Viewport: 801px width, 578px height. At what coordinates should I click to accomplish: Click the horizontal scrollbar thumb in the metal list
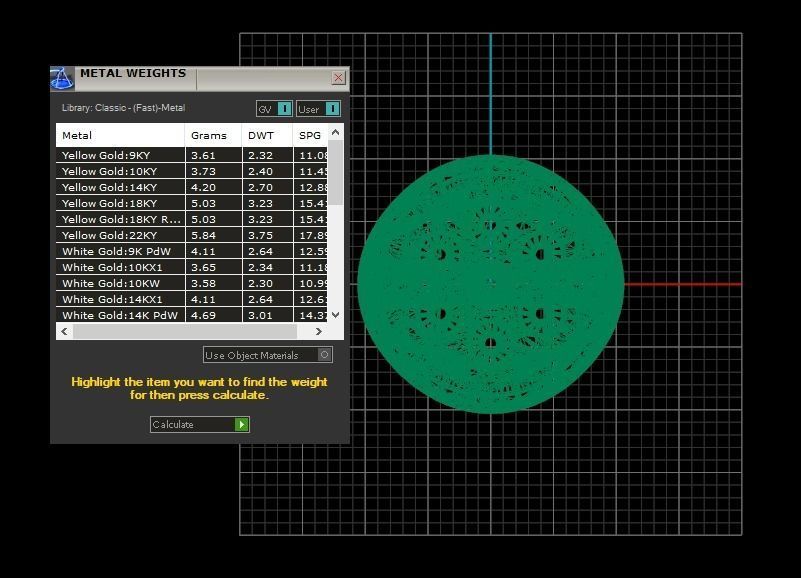[x=185, y=331]
